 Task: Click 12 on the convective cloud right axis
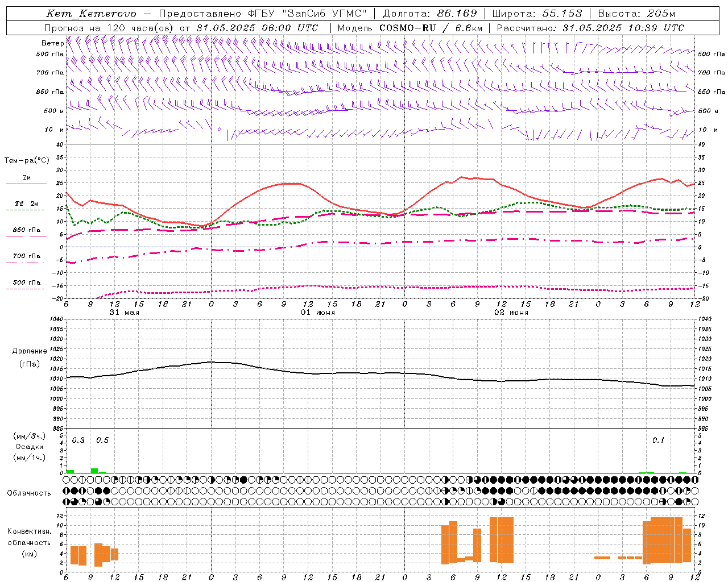click(702, 516)
